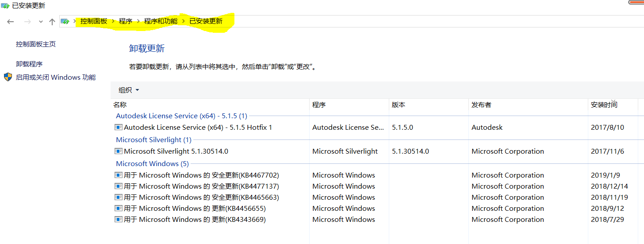Go up one level with the up arrow
This screenshot has height=244, width=644.
[x=52, y=22]
